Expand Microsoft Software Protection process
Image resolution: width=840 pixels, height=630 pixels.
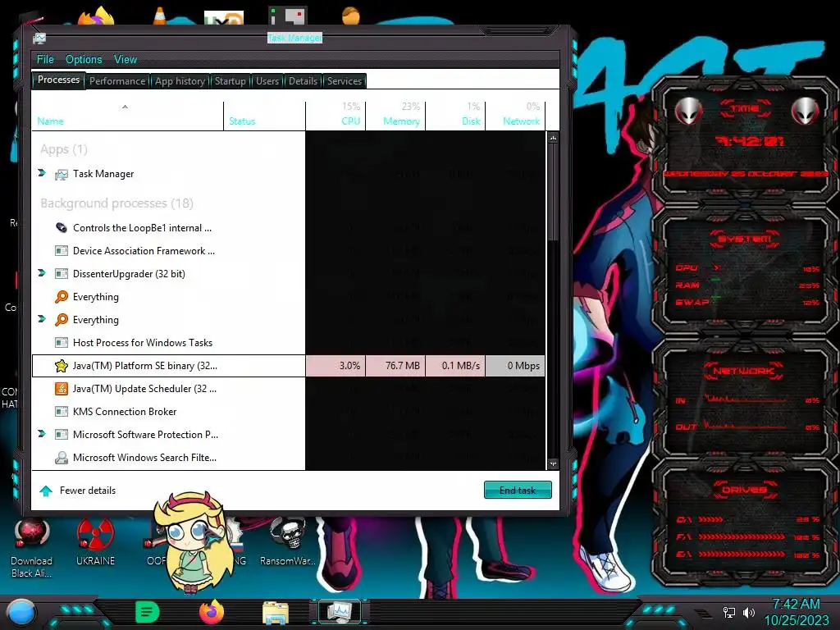42,433
